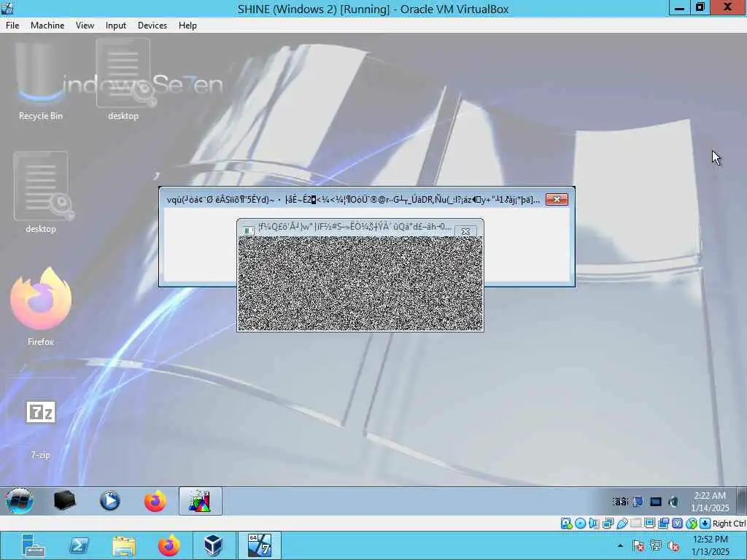Click the VirtualBox optical disc status icon
The width and height of the screenshot is (747, 560).
coord(580,524)
